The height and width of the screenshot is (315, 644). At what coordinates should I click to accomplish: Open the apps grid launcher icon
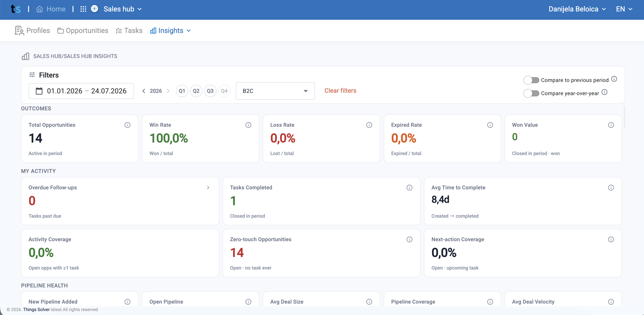(83, 9)
